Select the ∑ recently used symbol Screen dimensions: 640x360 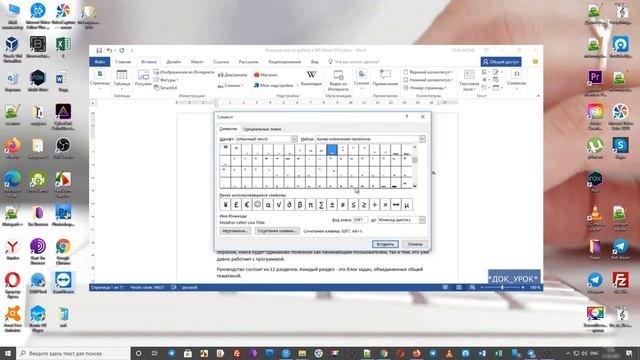click(321, 204)
